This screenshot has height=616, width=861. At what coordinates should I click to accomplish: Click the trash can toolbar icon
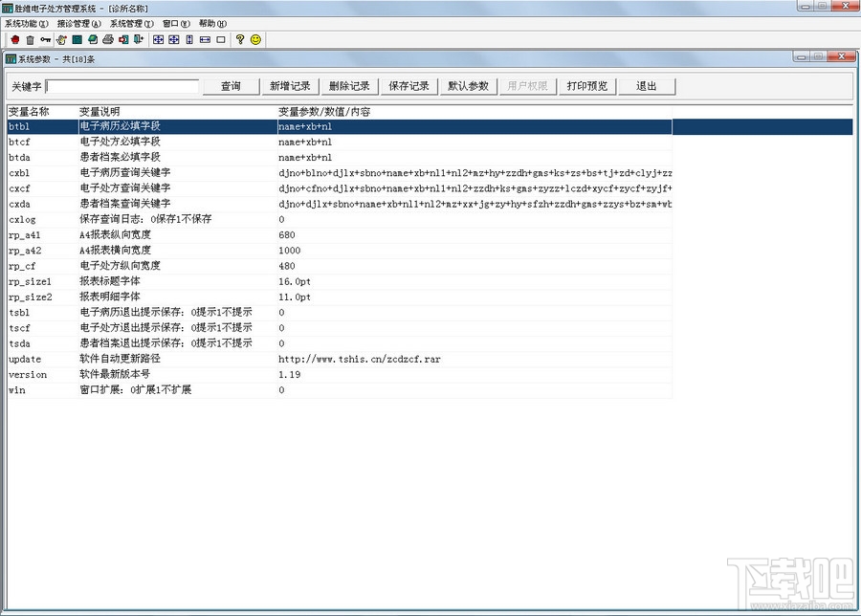point(31,39)
